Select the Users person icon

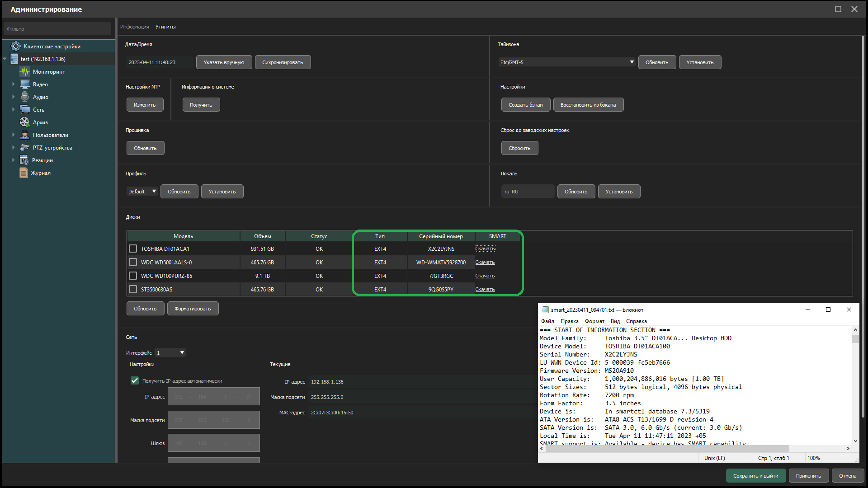(25, 135)
